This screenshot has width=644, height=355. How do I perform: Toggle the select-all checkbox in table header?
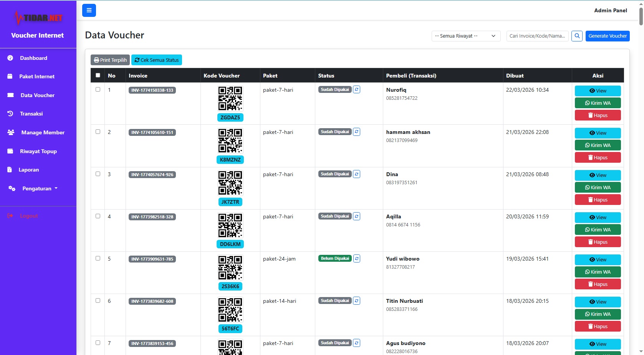pyautogui.click(x=98, y=75)
